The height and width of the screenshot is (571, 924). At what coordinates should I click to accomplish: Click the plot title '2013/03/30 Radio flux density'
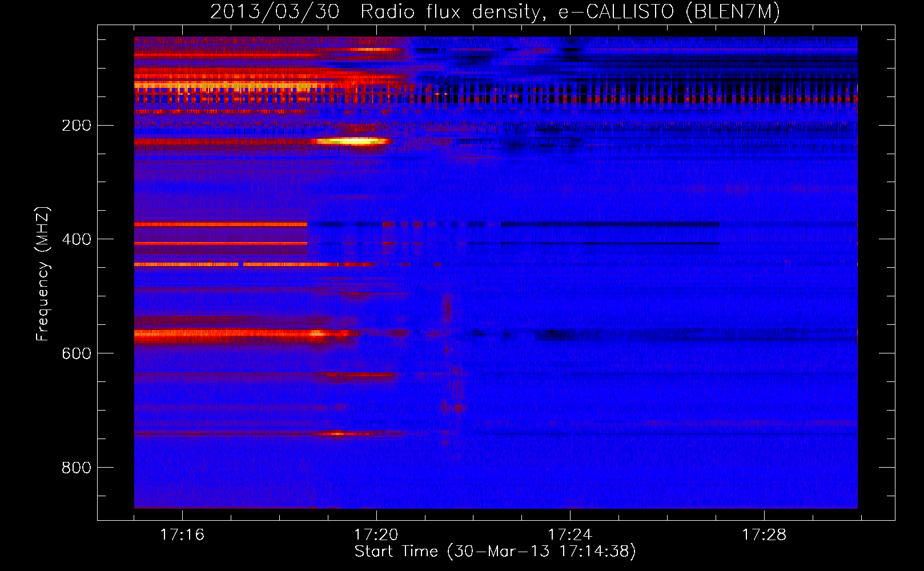pos(495,11)
